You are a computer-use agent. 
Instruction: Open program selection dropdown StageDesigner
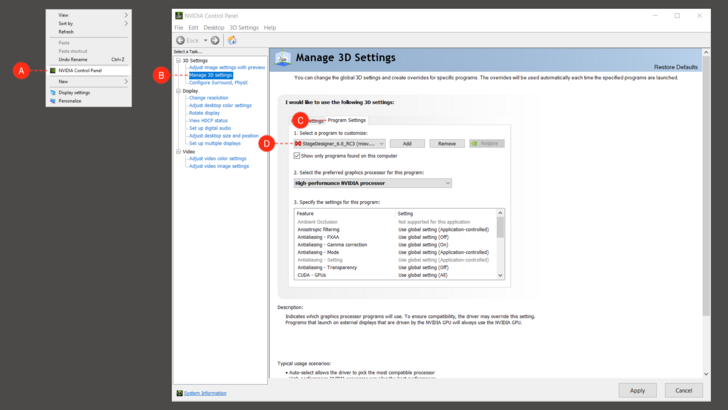[x=339, y=143]
